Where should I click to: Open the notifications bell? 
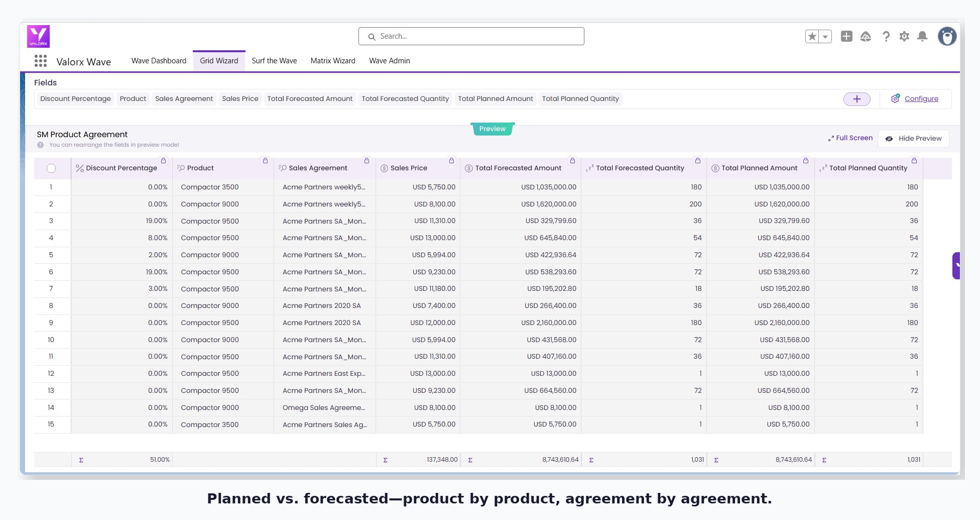point(922,36)
